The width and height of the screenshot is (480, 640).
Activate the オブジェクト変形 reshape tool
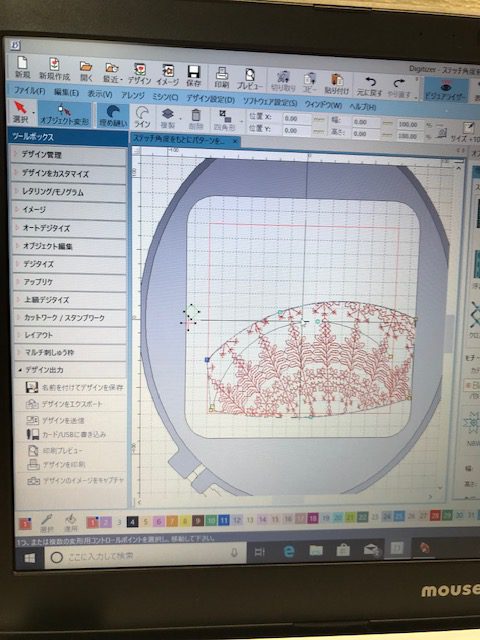pos(64,114)
